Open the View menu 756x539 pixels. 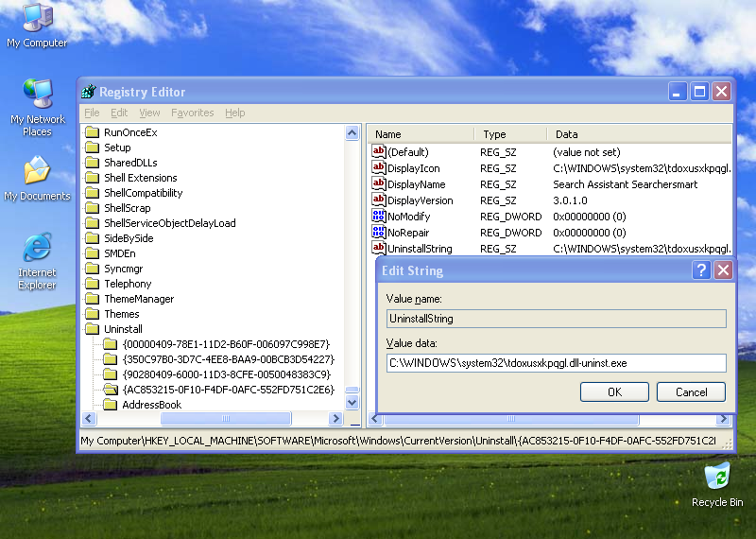(149, 113)
